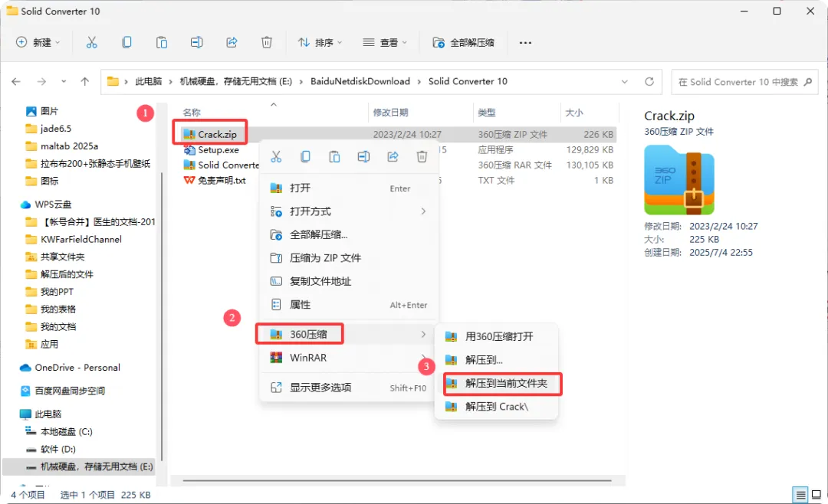Open the 排序 sort dropdown

[320, 43]
